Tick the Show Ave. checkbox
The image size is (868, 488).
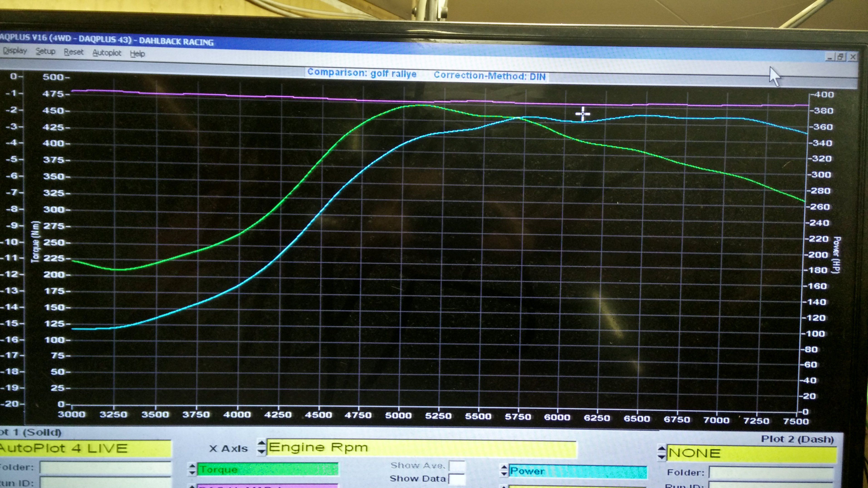coord(456,466)
